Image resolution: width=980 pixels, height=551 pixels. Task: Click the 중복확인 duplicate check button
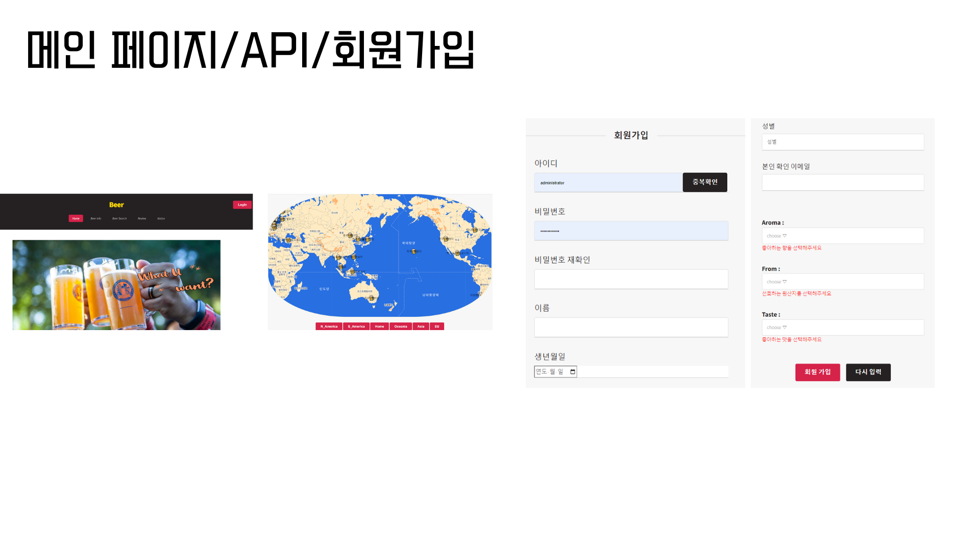pyautogui.click(x=705, y=182)
